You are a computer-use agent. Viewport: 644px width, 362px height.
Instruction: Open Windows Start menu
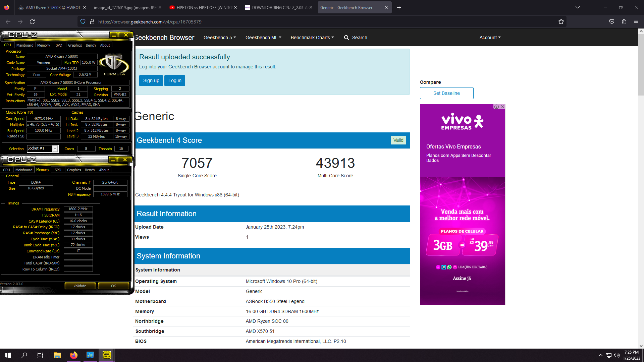point(8,355)
